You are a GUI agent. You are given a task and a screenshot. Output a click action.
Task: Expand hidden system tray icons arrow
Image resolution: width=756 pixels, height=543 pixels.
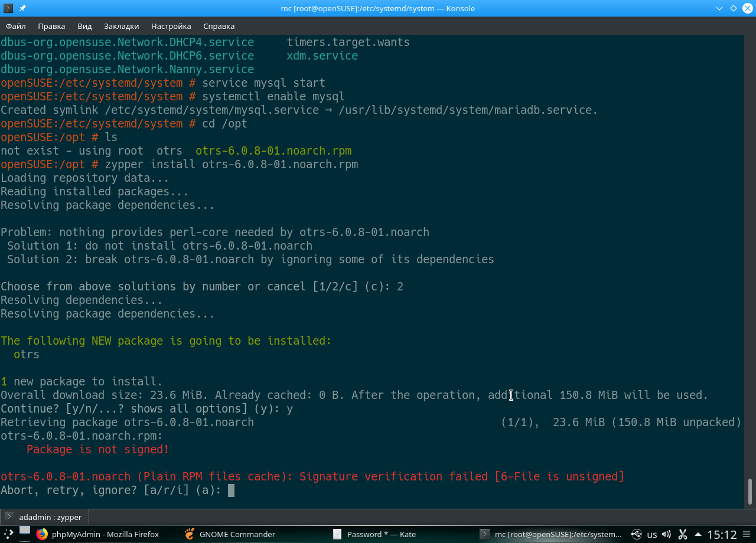click(698, 534)
